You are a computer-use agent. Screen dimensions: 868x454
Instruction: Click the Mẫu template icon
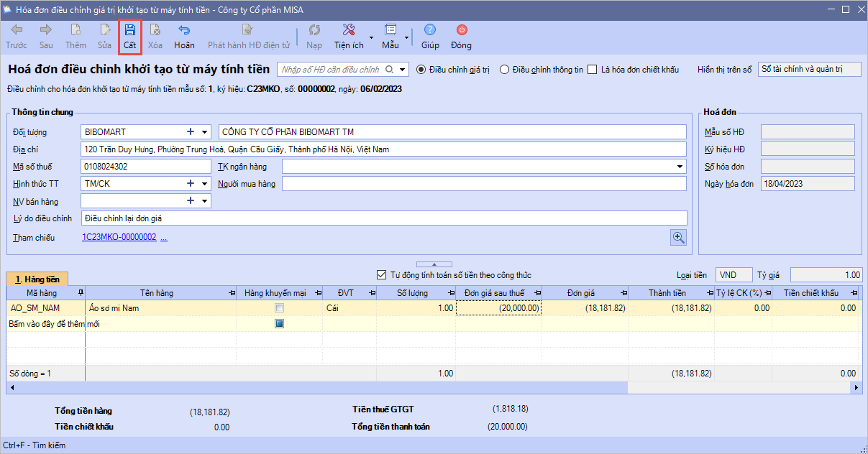pyautogui.click(x=390, y=31)
